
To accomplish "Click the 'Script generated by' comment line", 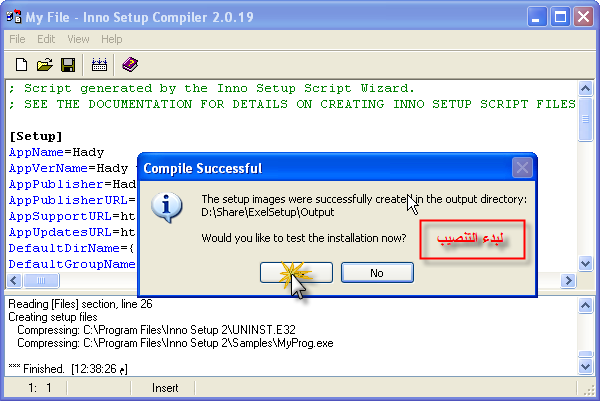I will coord(212,88).
